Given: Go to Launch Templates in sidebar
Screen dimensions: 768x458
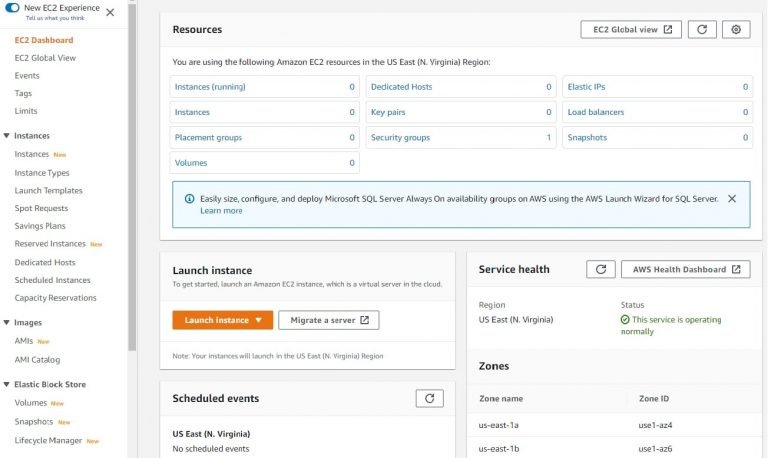Looking at the screenshot, I should 48,191.
